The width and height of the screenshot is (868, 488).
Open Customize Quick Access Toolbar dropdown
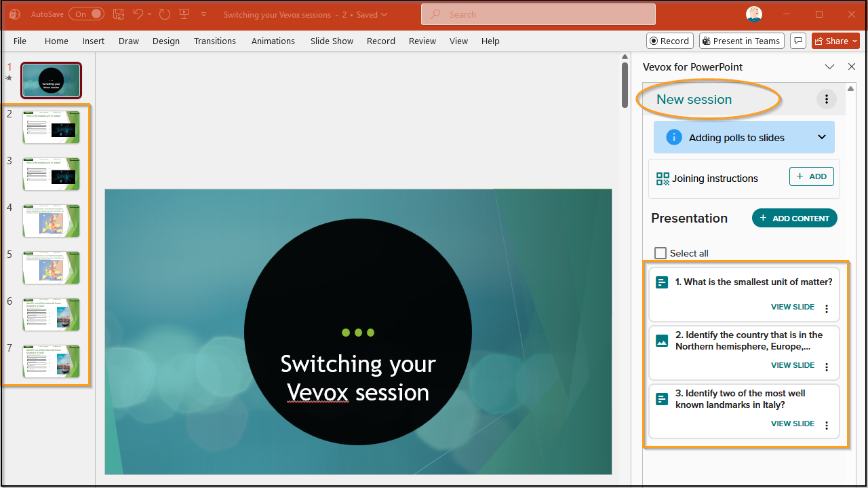[x=204, y=14]
